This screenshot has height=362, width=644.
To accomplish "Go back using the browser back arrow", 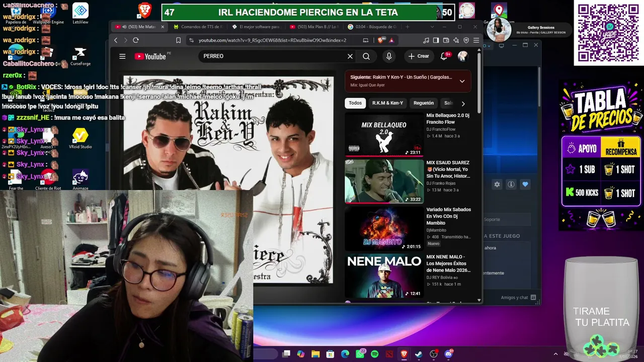I will [x=116, y=40].
